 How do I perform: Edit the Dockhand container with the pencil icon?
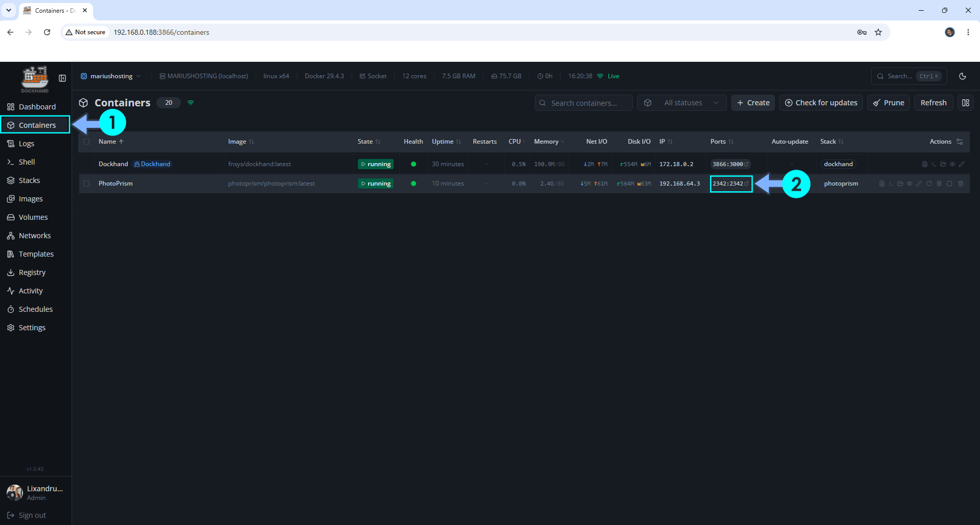point(962,164)
